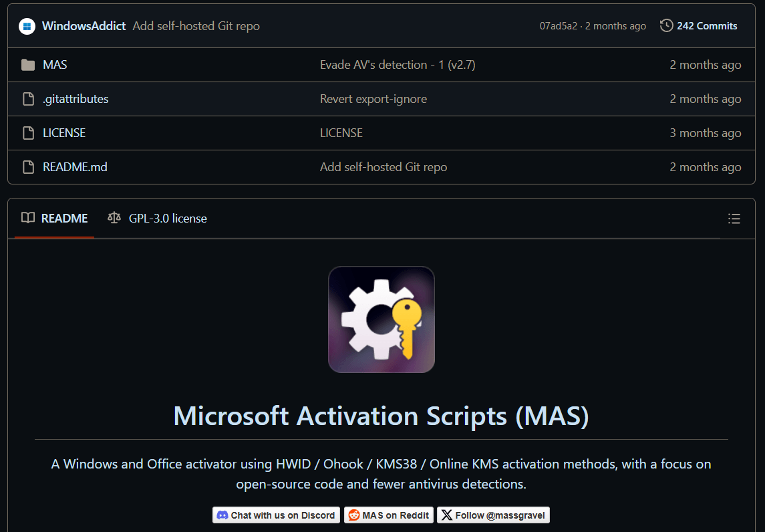View the 242 Commits history
Image resolution: width=765 pixels, height=532 pixels.
pos(706,26)
